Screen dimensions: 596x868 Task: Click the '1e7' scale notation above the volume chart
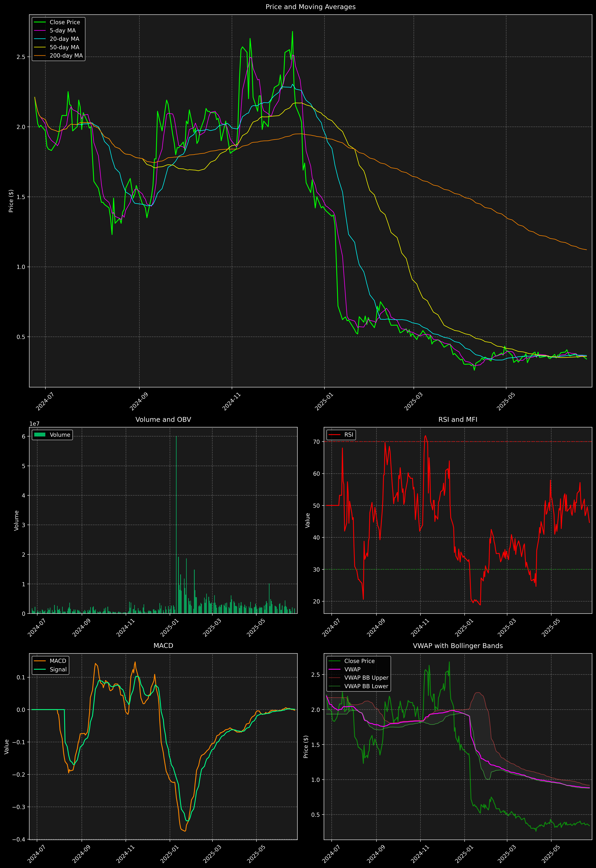click(34, 424)
